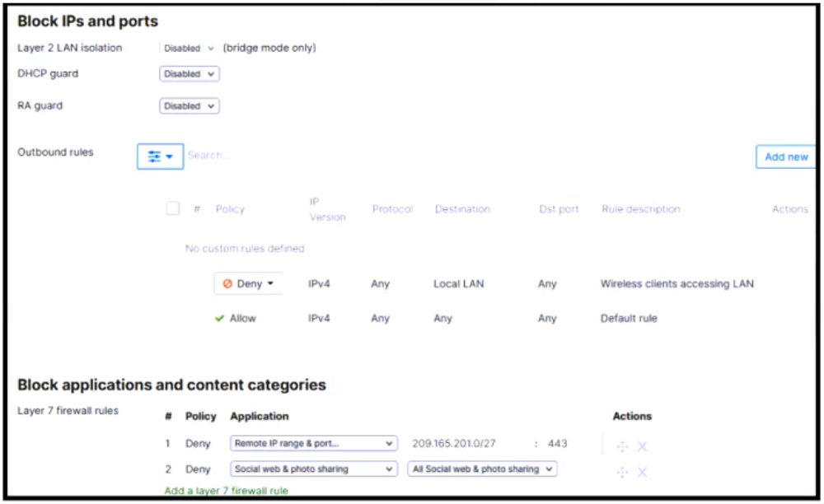Open the RA guard dropdown
The height and width of the screenshot is (504, 824).
[190, 106]
